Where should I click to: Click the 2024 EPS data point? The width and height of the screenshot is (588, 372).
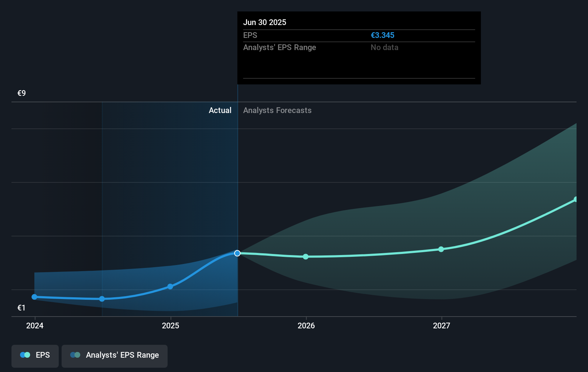(x=34, y=297)
